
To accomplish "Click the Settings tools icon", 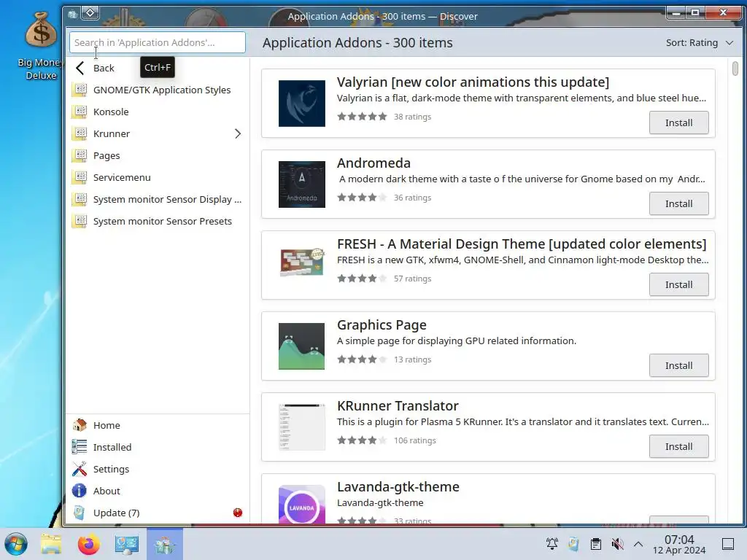I will (x=80, y=469).
